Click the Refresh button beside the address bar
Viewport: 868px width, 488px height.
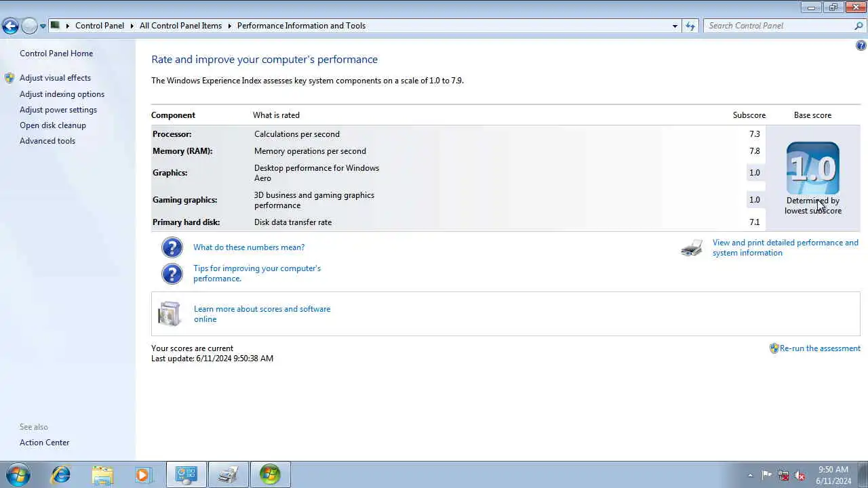pyautogui.click(x=690, y=26)
